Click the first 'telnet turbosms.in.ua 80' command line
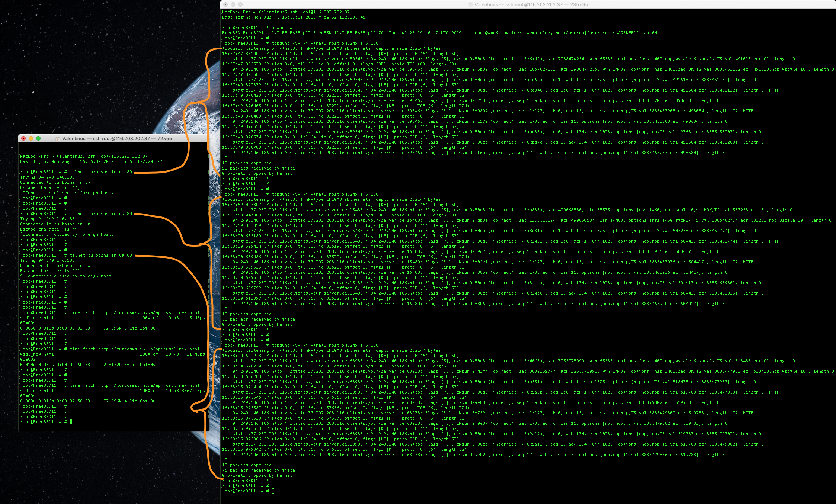The width and height of the screenshot is (836, 504). [x=101, y=172]
